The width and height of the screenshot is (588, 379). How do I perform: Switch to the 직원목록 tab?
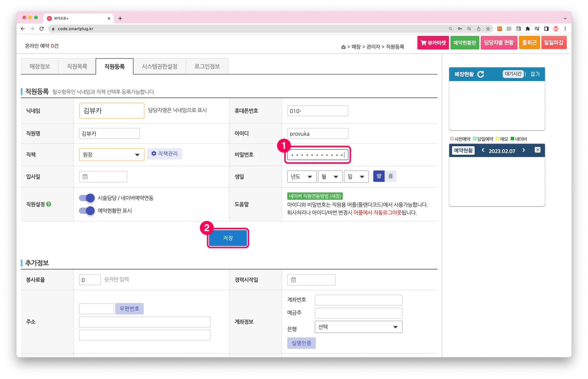[77, 66]
